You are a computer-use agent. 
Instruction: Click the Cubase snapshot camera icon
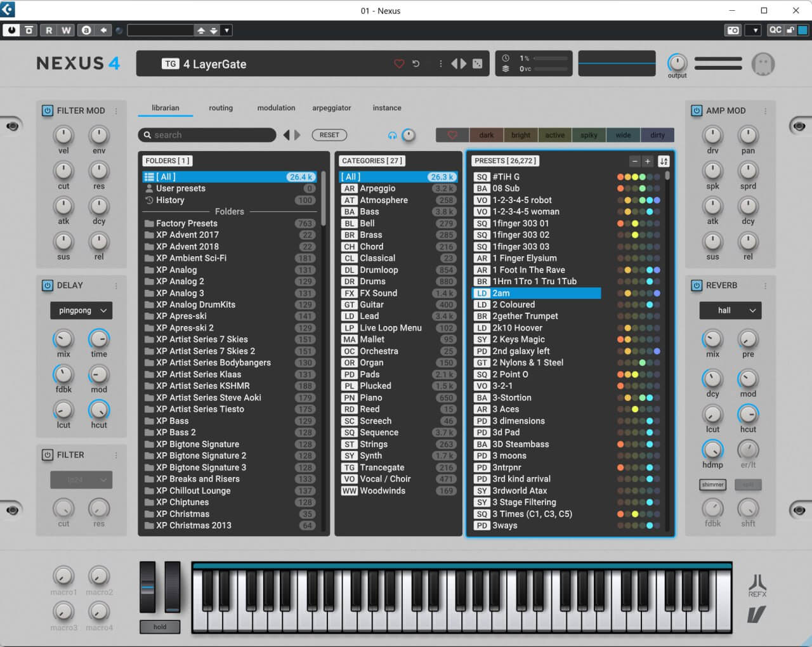tap(733, 30)
